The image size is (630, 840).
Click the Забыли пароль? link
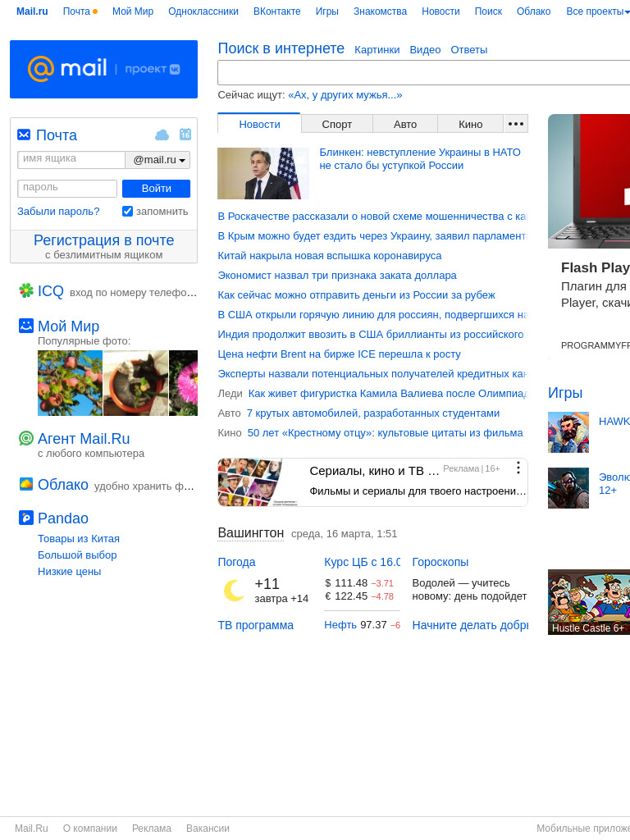tap(58, 211)
